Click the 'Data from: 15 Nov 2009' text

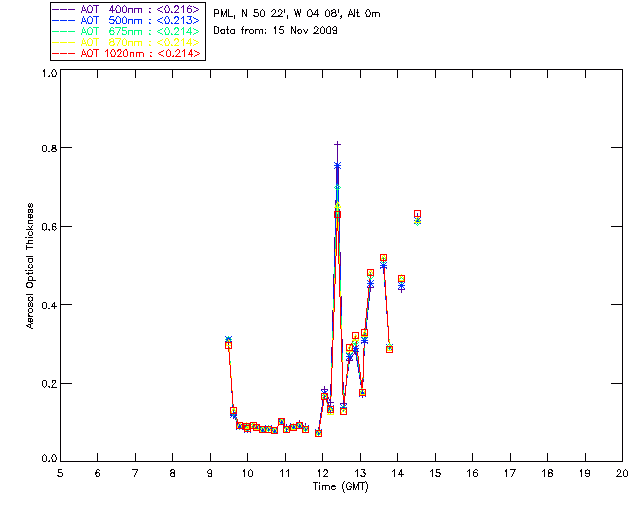[x=275, y=31]
